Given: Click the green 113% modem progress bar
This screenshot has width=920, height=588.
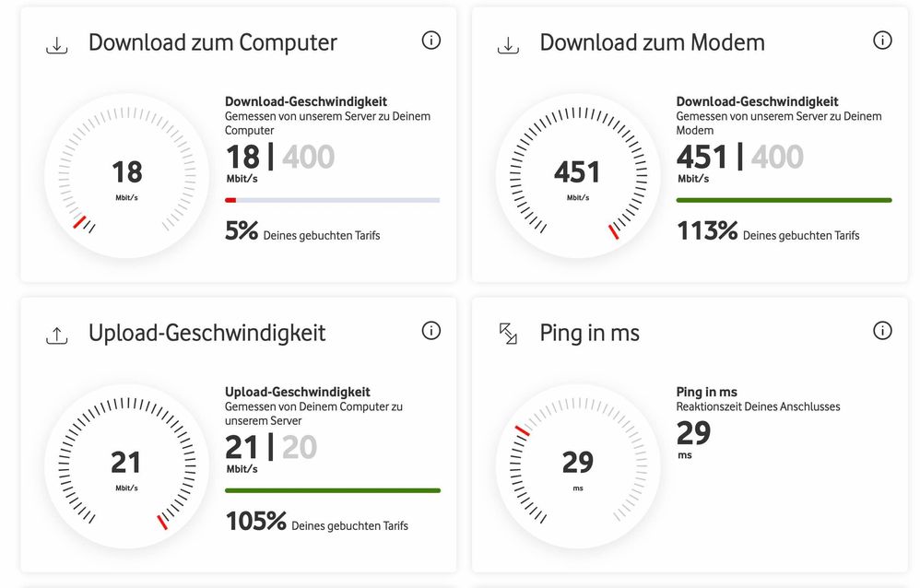Looking at the screenshot, I should [x=784, y=200].
